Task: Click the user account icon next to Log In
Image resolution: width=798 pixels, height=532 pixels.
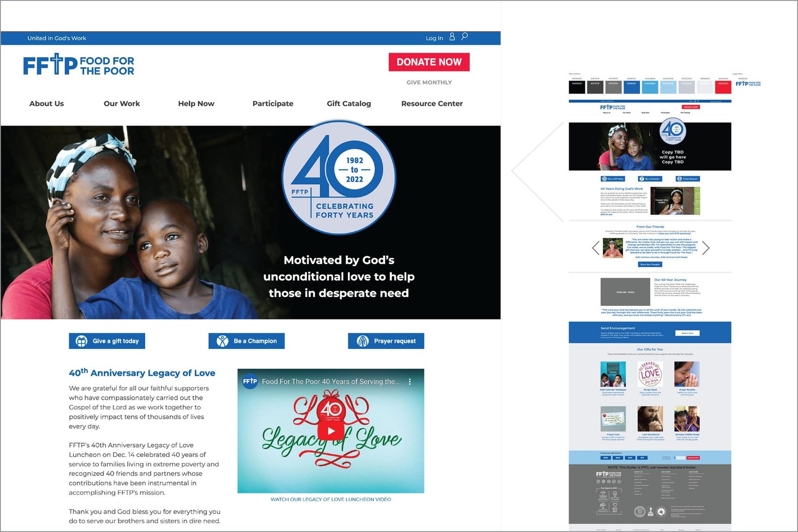Action: click(452, 37)
